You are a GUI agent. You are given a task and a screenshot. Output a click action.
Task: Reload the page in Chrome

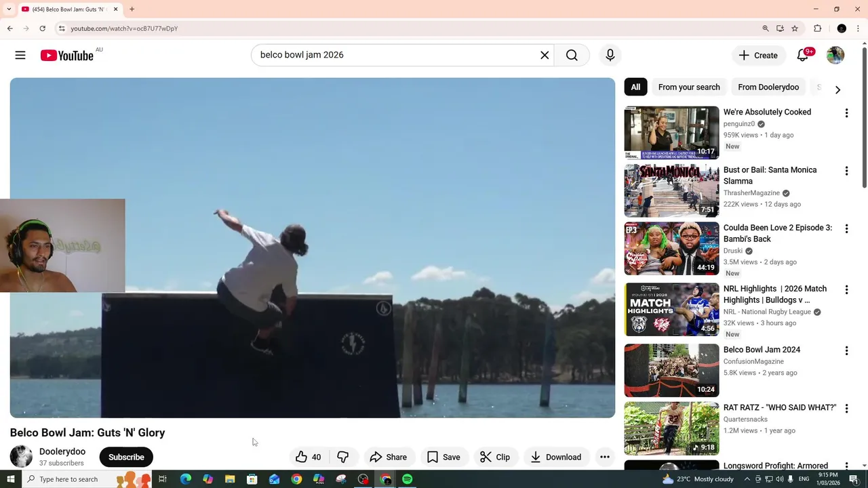[x=42, y=28]
